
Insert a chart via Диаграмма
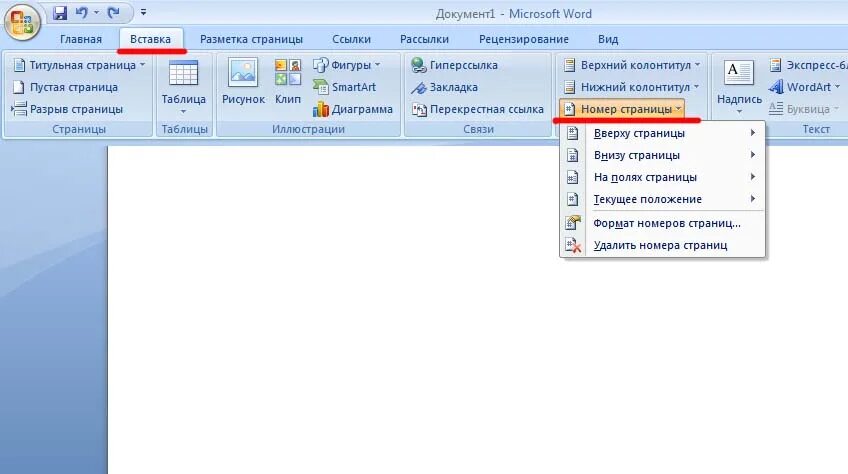353,109
